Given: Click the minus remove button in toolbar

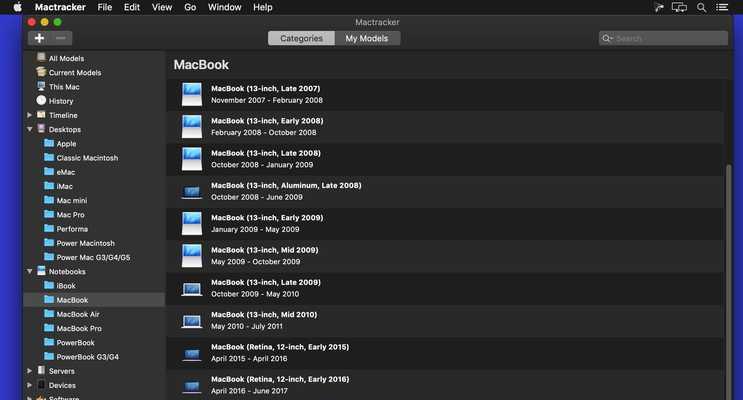Looking at the screenshot, I should pyautogui.click(x=61, y=38).
